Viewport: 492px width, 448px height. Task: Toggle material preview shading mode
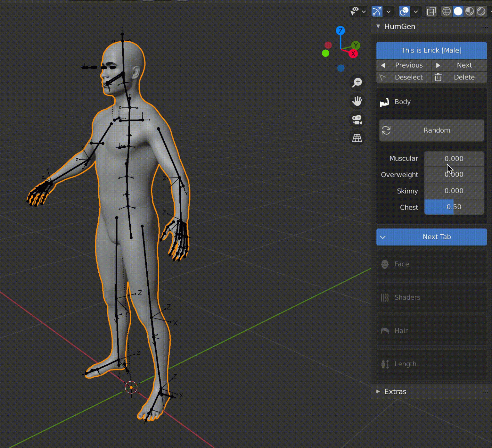coord(469,11)
